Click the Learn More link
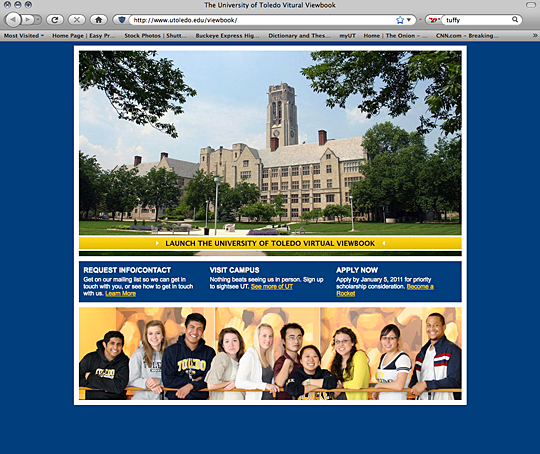Image resolution: width=540 pixels, height=454 pixels. 121,293
